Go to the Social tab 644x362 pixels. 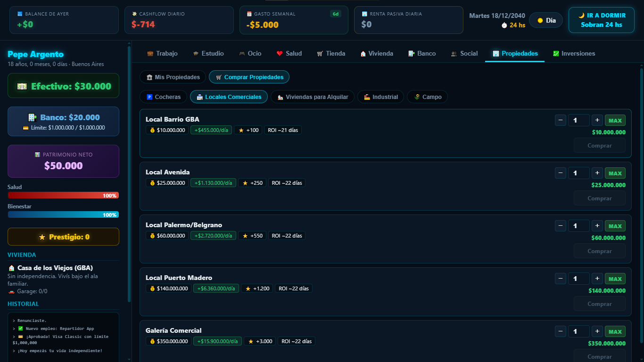tap(464, 53)
